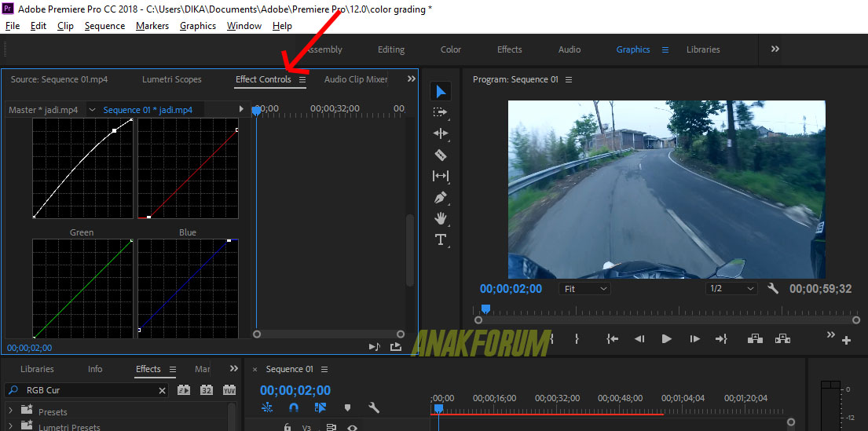Click Mark Out bracket button
This screenshot has width=868, height=431.
(577, 339)
